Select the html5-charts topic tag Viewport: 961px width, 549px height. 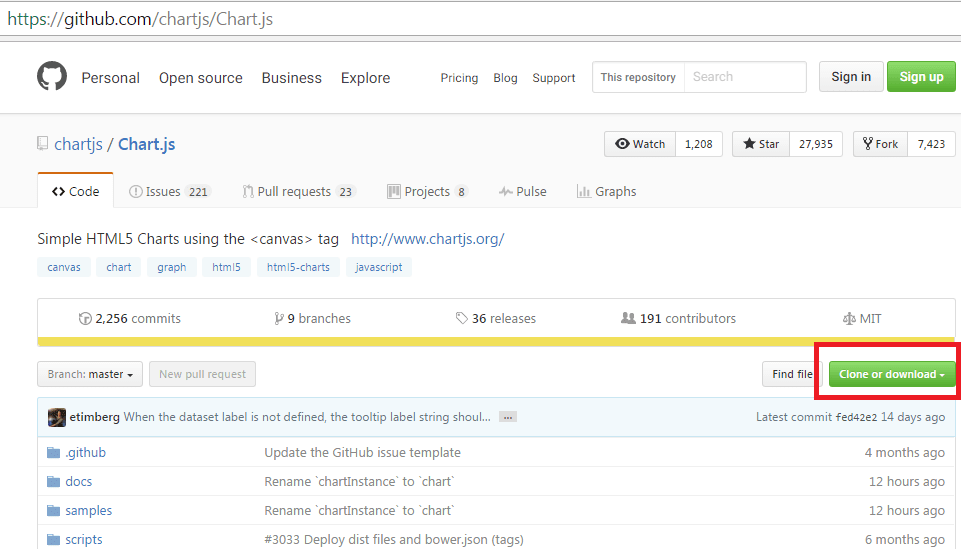(298, 267)
